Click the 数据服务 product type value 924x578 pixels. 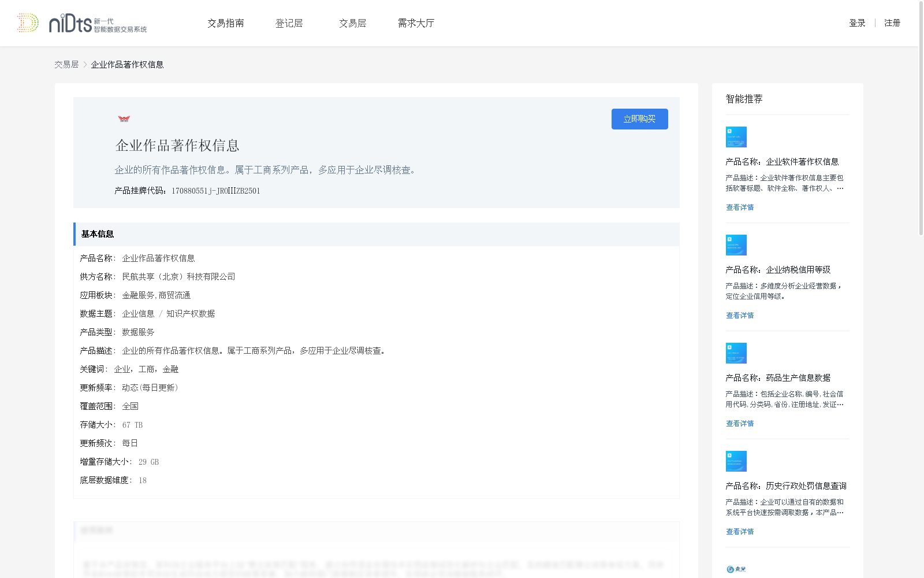pos(138,332)
